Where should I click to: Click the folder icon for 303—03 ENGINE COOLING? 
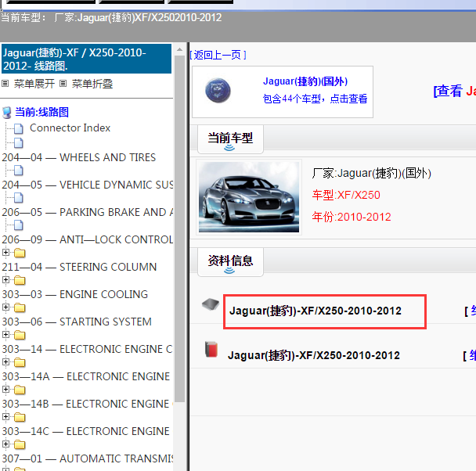pos(20,280)
